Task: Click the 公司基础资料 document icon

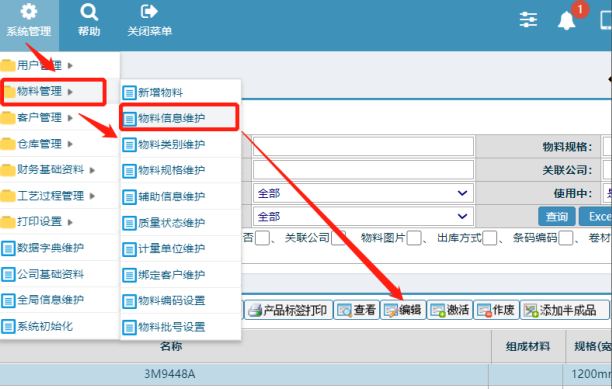Action: tap(8, 274)
